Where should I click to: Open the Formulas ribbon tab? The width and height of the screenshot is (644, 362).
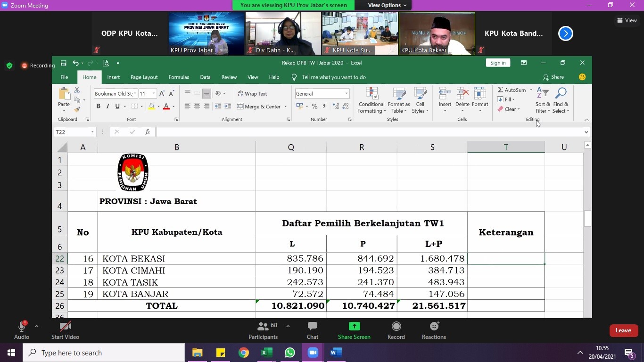tap(179, 77)
